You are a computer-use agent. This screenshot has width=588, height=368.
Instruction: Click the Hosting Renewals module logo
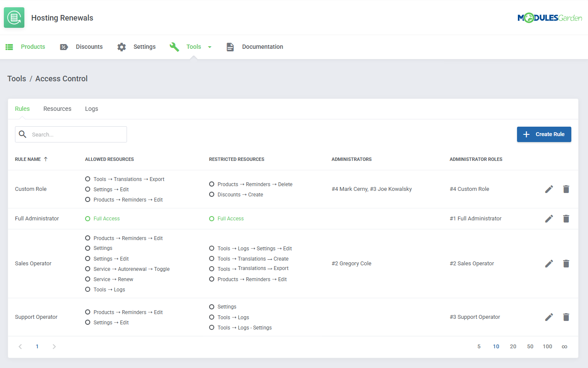click(14, 18)
